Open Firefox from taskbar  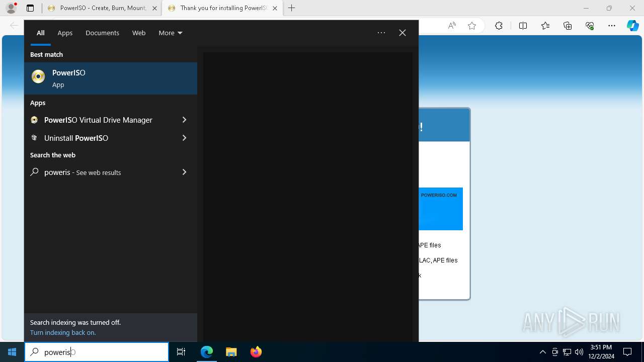(x=256, y=352)
